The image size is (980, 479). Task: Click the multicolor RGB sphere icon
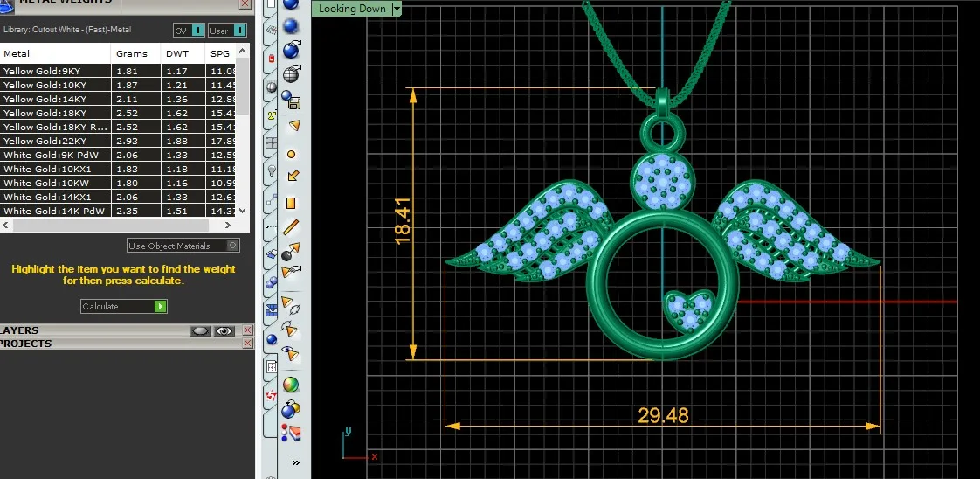pos(291,385)
